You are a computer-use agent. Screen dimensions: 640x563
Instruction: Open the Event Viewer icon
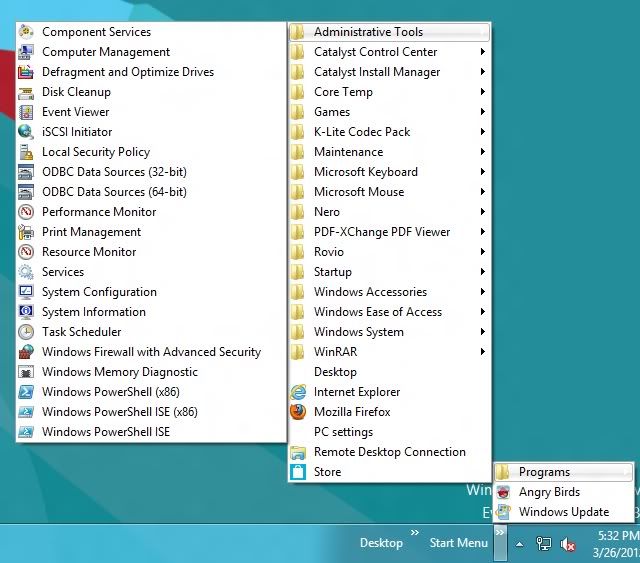(26, 112)
